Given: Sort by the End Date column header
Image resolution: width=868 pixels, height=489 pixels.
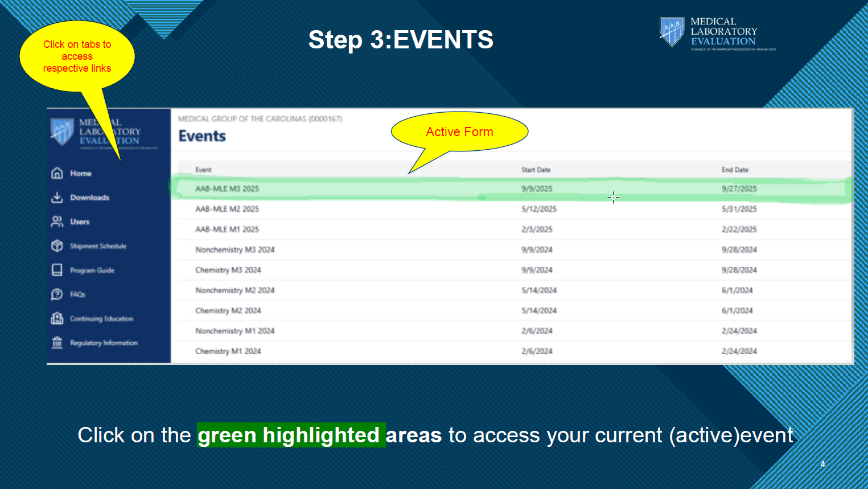Looking at the screenshot, I should pyautogui.click(x=735, y=170).
